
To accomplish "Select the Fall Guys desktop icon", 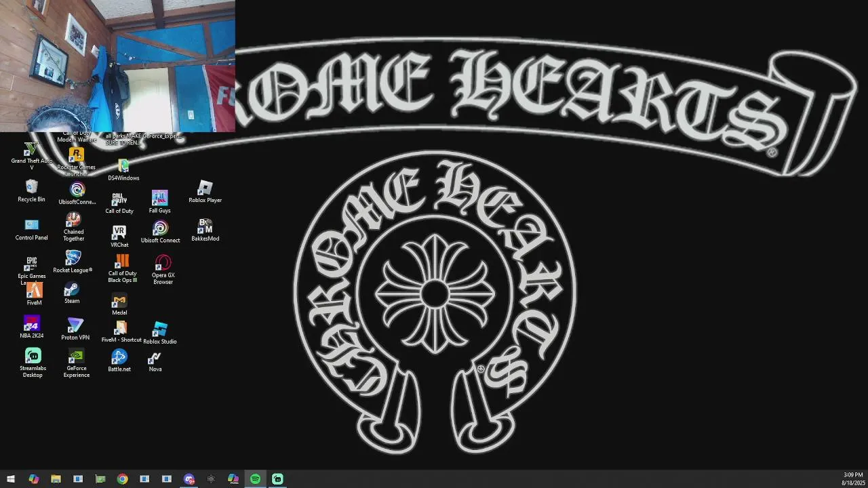I will [159, 202].
